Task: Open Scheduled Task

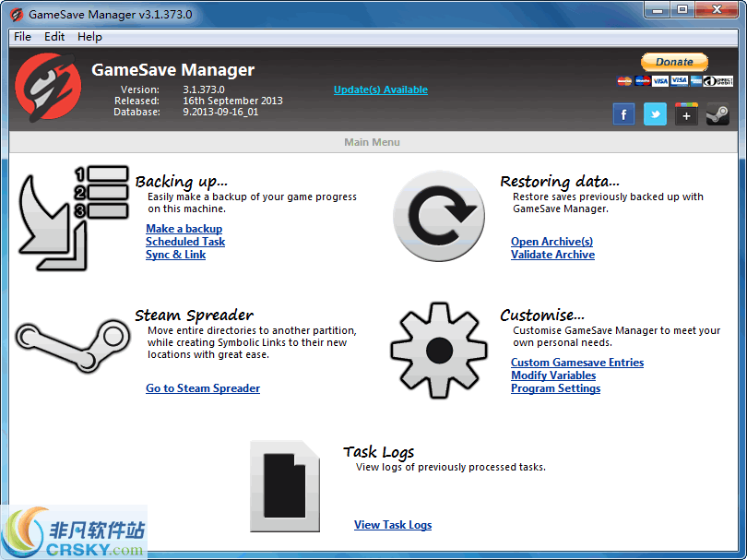Action: pos(184,241)
